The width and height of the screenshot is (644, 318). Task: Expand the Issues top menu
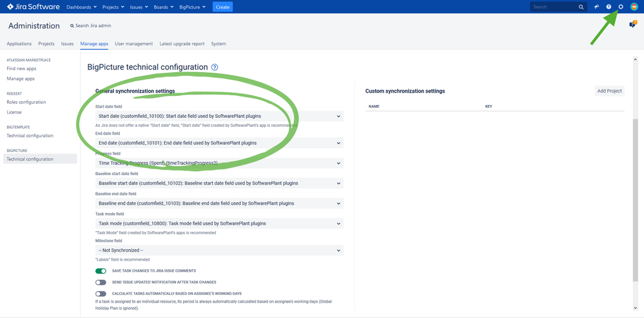(139, 7)
